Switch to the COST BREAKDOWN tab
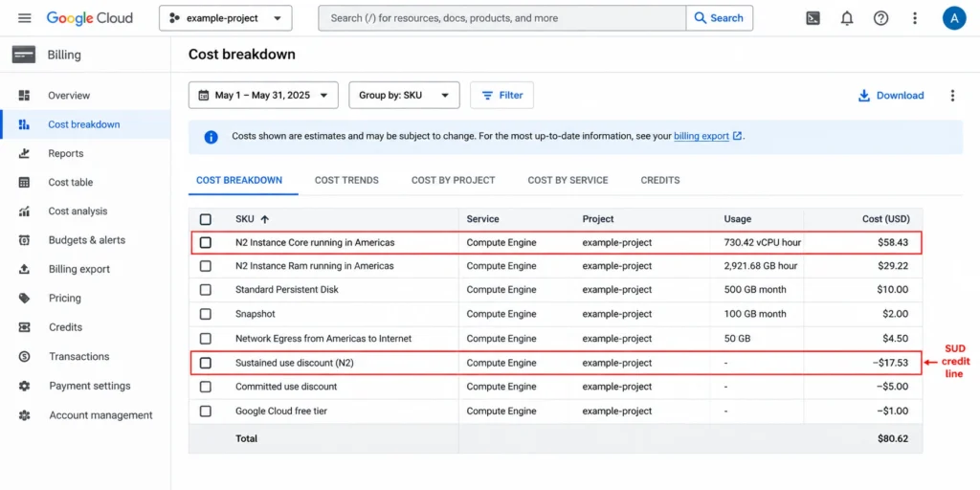Viewport: 980px width, 490px height. [239, 180]
